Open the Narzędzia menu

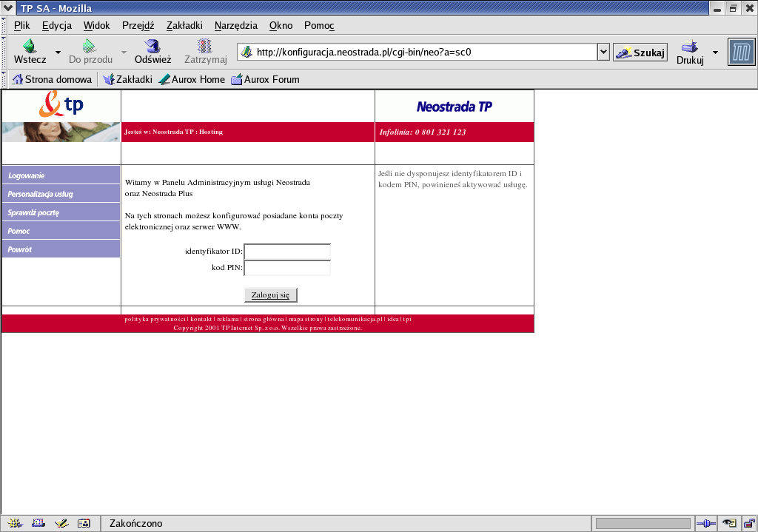click(x=236, y=26)
